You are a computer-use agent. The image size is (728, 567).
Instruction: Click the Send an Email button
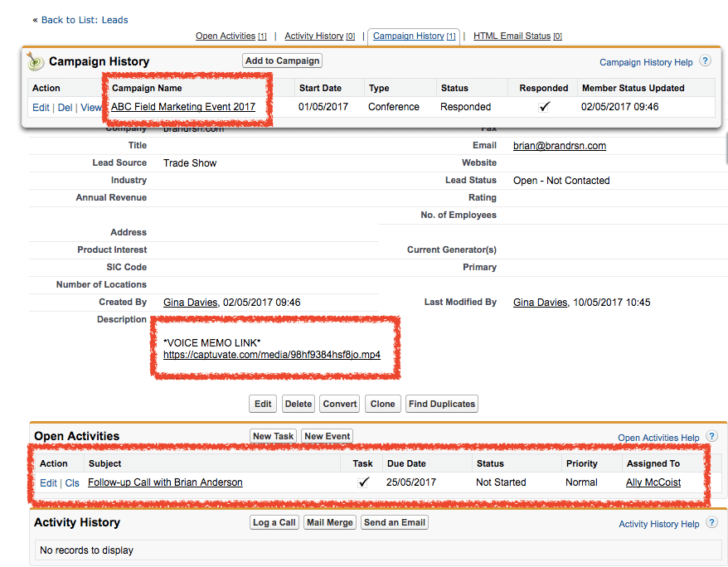pos(395,522)
